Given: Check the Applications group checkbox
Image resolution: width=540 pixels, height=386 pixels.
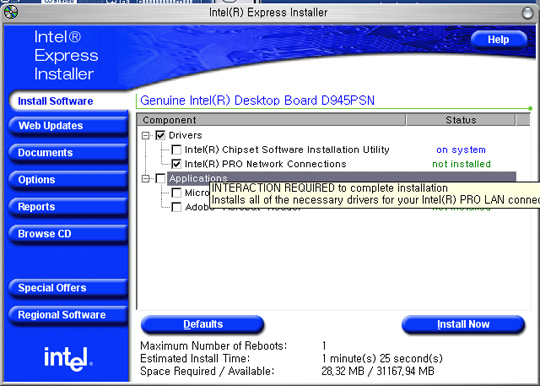Looking at the screenshot, I should pyautogui.click(x=160, y=178).
